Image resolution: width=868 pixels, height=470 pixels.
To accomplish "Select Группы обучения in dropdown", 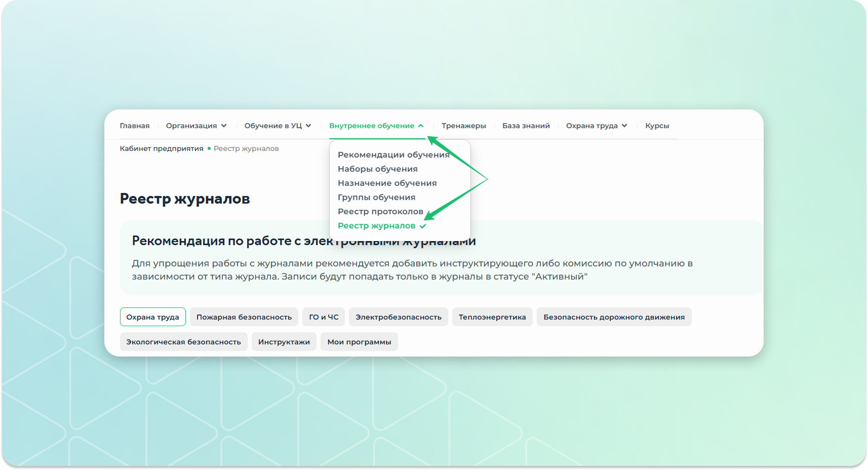I will click(376, 198).
